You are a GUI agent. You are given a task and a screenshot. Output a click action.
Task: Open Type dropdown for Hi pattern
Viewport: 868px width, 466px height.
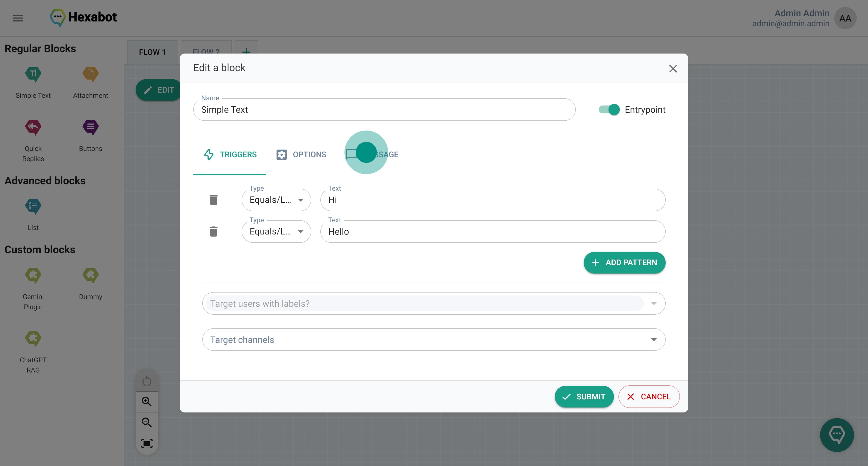(276, 200)
